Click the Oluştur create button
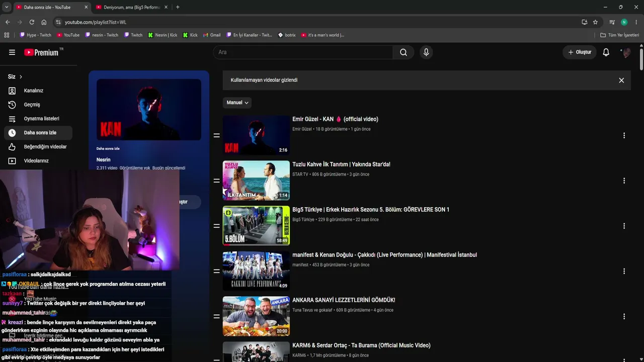644x362 pixels. tap(580, 52)
